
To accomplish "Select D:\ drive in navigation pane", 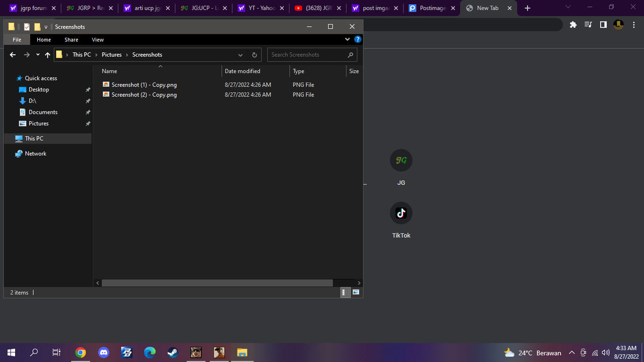I will tap(32, 101).
